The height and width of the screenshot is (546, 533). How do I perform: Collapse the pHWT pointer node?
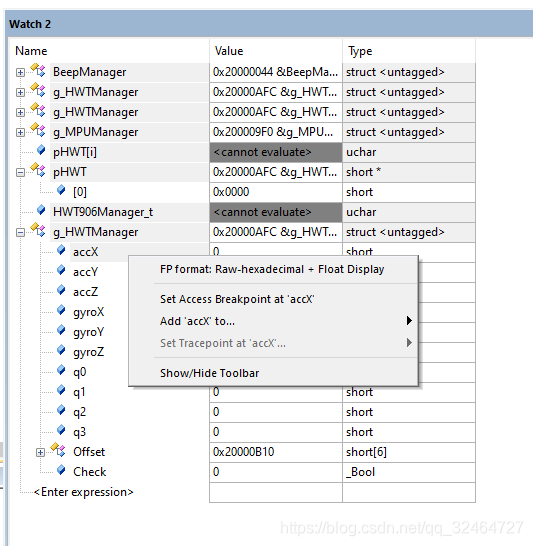21,172
